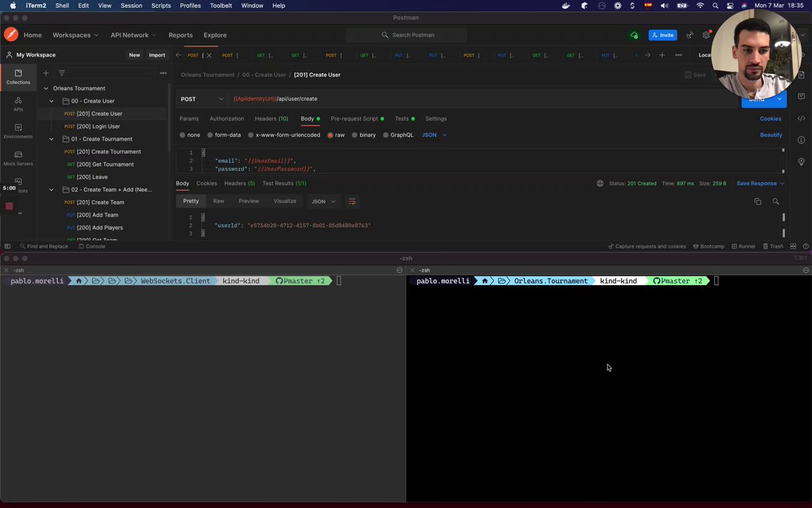Viewport: 812px width, 508px height.
Task: Open Postman settings gear icon
Action: click(706, 35)
